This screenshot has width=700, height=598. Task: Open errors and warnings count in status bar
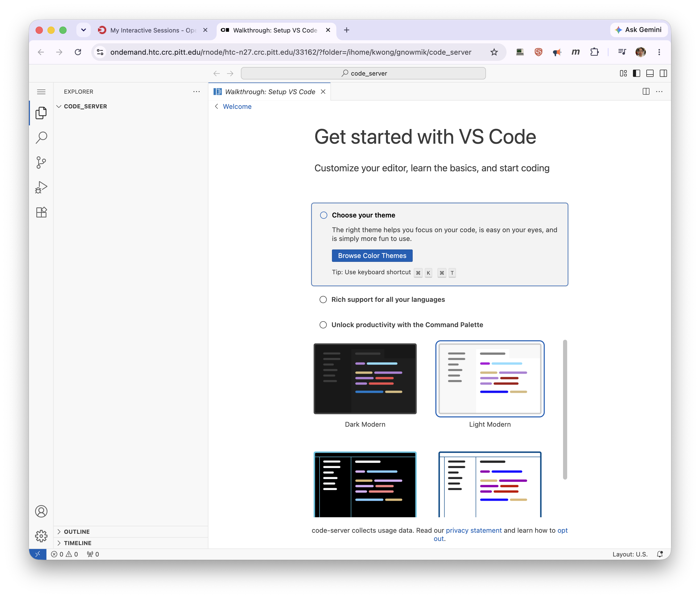(64, 554)
